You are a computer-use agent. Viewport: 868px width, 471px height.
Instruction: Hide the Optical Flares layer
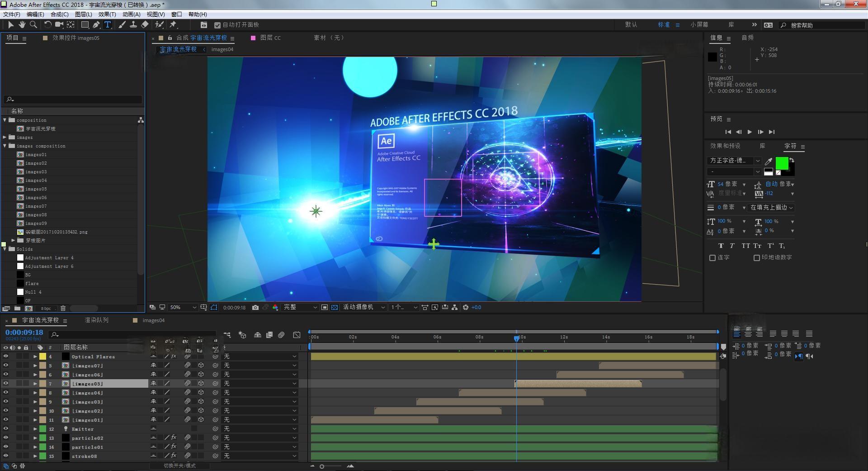pos(6,357)
